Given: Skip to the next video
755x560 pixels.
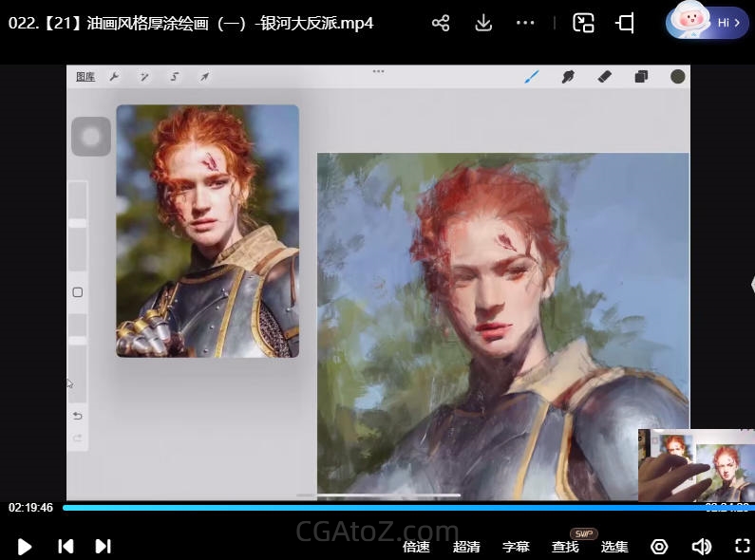Looking at the screenshot, I should click(103, 546).
